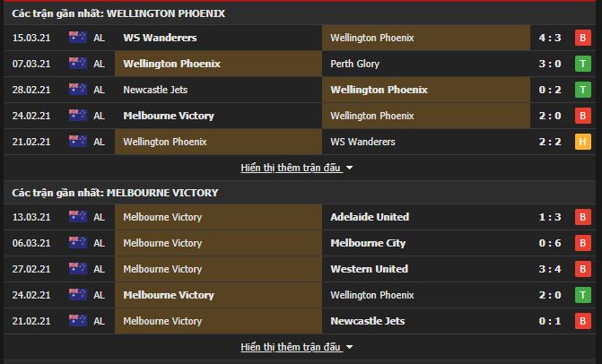
Task: Click the green T badge on Melbourne Victory 2:0 row
Action: pyautogui.click(x=583, y=295)
